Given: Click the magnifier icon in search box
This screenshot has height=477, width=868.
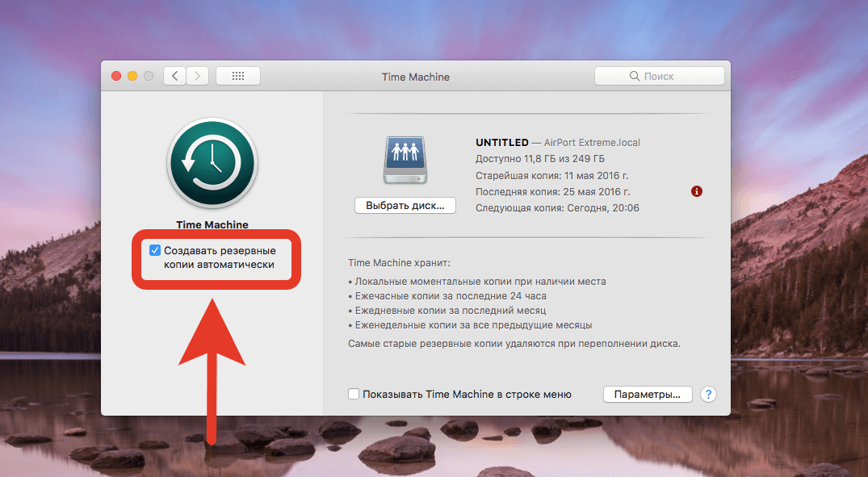Looking at the screenshot, I should pyautogui.click(x=634, y=77).
